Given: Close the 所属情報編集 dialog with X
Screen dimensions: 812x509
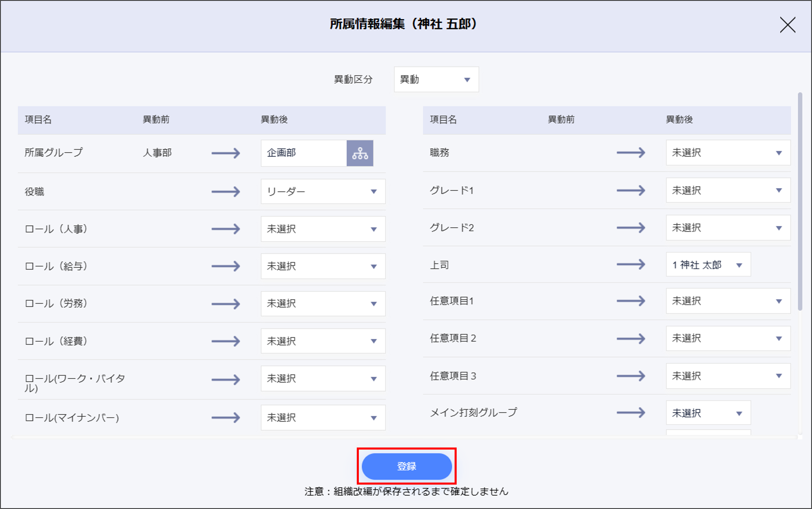Looking at the screenshot, I should (x=787, y=25).
